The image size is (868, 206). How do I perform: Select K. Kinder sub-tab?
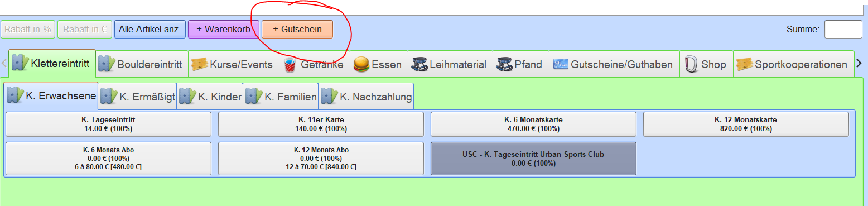210,97
